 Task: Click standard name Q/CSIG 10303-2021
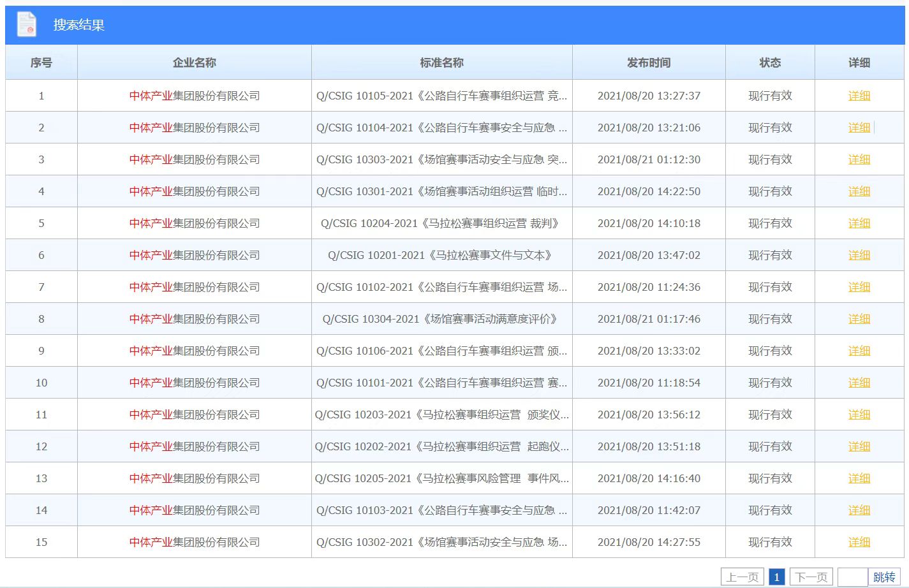coord(442,159)
